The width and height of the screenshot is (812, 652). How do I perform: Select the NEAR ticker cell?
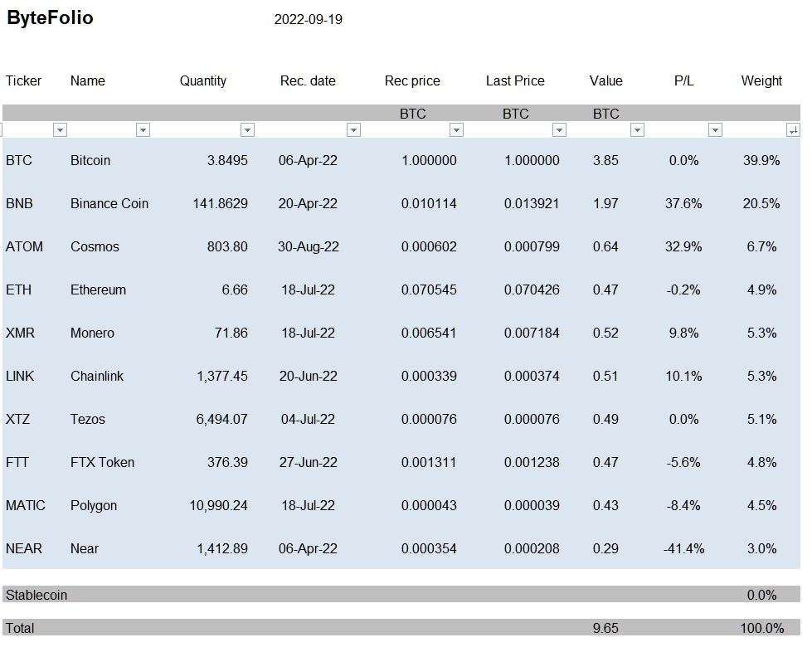[x=24, y=548]
